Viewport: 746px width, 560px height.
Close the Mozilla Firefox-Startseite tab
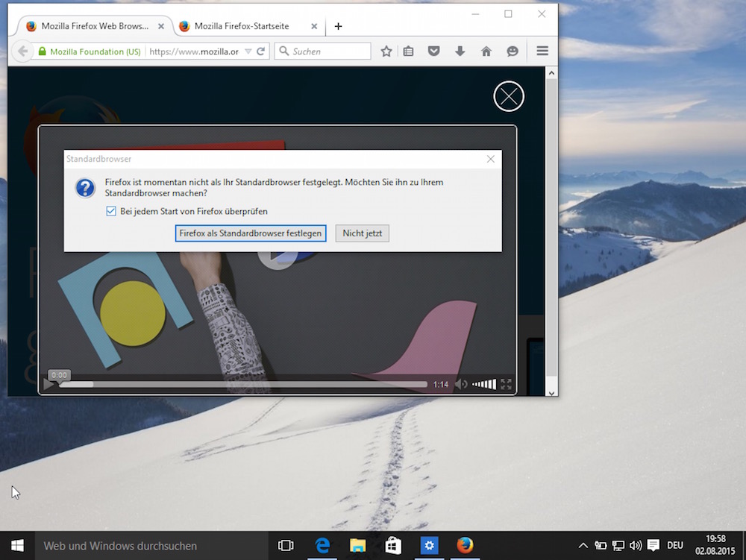[314, 27]
